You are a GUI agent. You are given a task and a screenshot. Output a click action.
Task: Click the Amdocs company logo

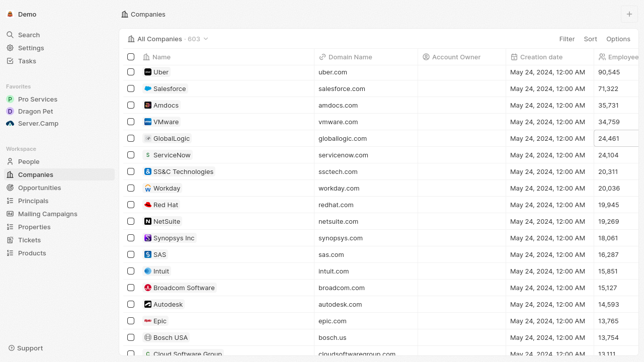click(148, 105)
